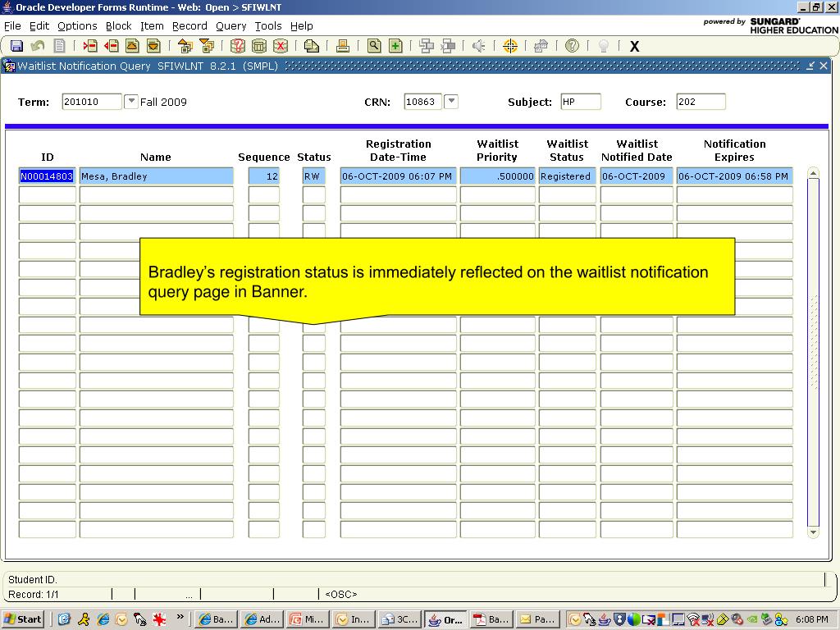Open the Term dropdown arrow
The image size is (840, 630).
130,101
